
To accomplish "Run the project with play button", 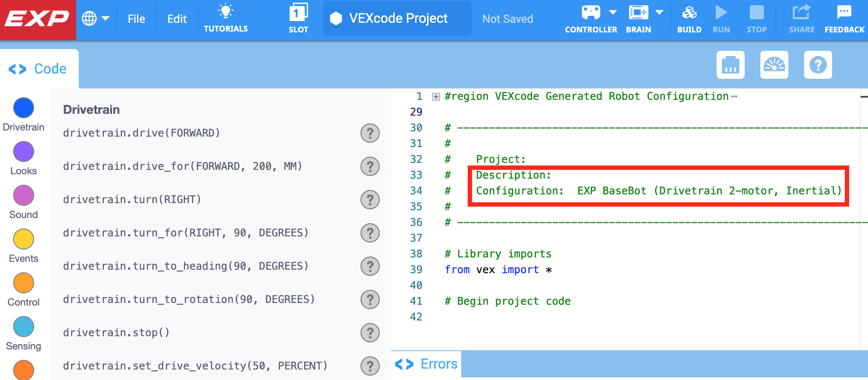I will point(721,13).
